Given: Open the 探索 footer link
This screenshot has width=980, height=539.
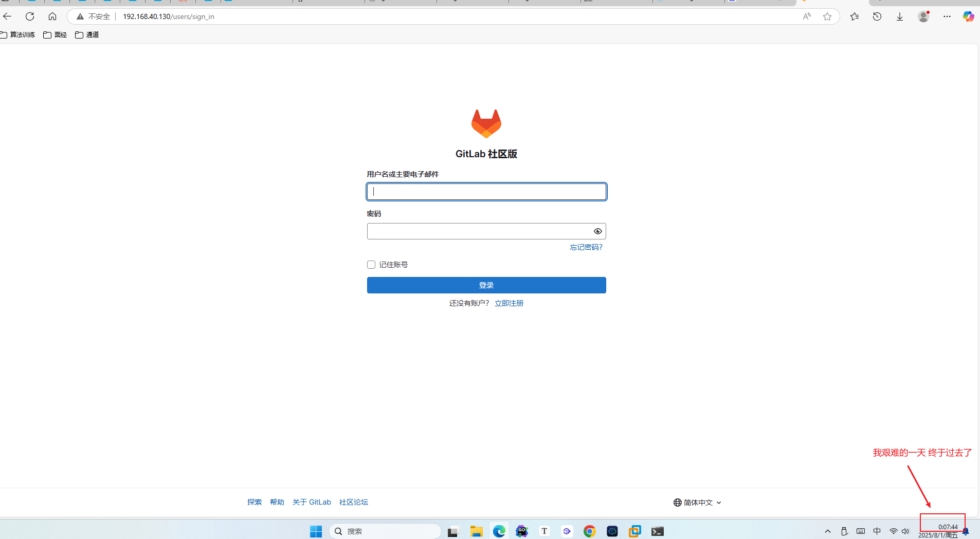Looking at the screenshot, I should [x=255, y=502].
